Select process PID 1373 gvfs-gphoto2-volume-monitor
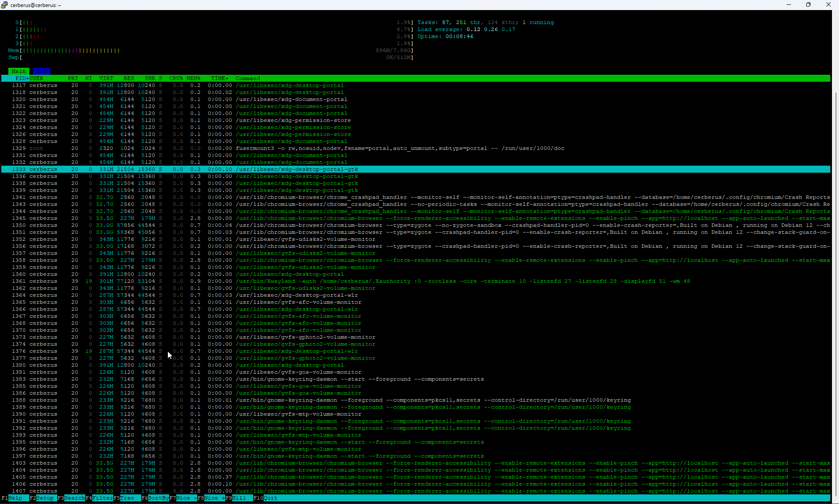 [x=415, y=337]
